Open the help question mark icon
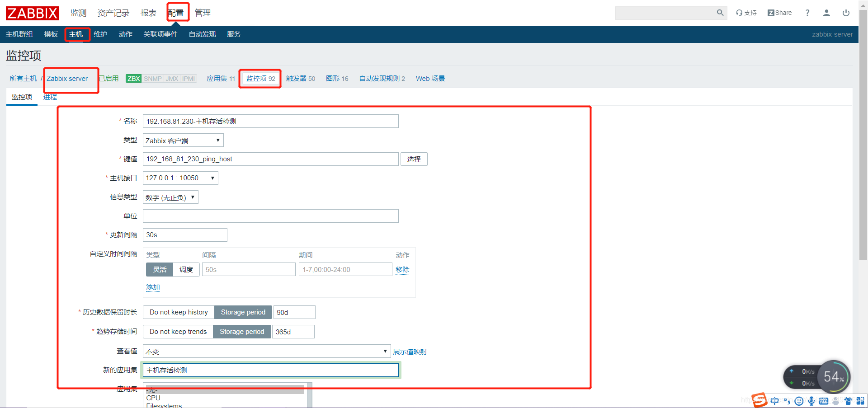Image resolution: width=868 pixels, height=408 pixels. point(807,13)
